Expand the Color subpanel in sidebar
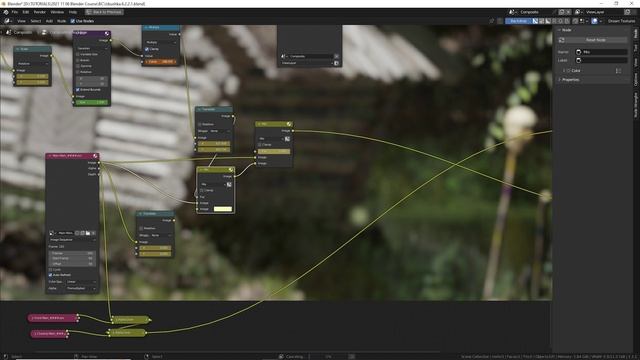Screen dimensions: 640x360 (564, 71)
